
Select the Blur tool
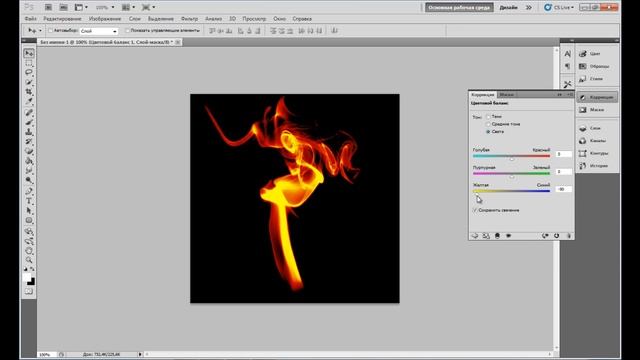coord(29,171)
